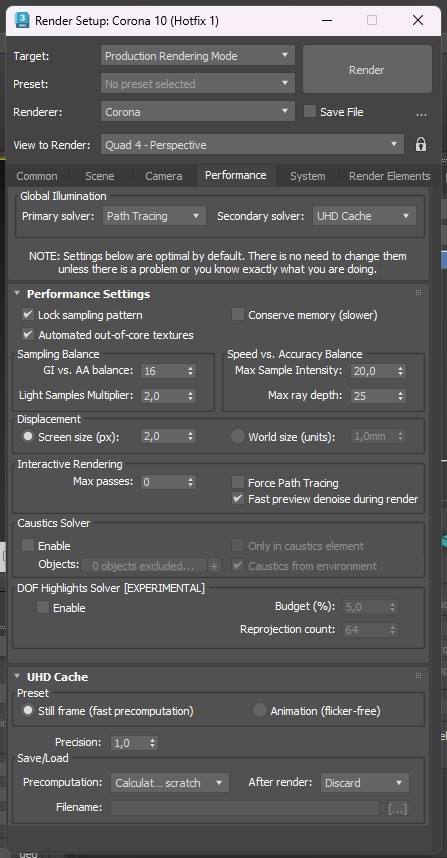
Task: Toggle the View to Render lock icon
Action: pyautogui.click(x=420, y=145)
